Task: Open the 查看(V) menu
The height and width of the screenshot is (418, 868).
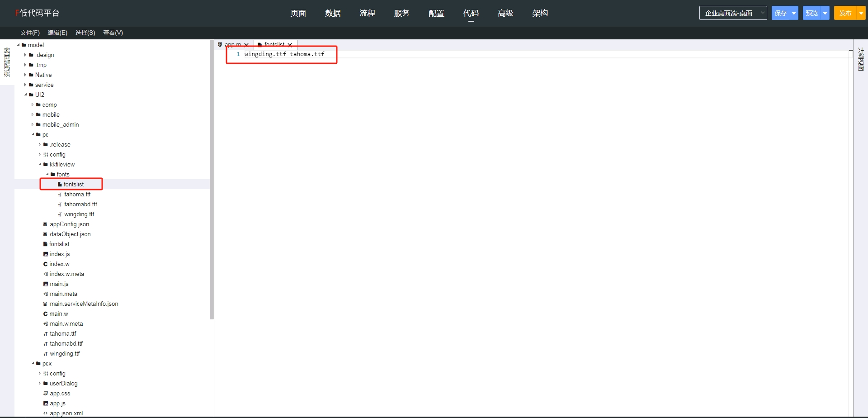Action: coord(113,33)
